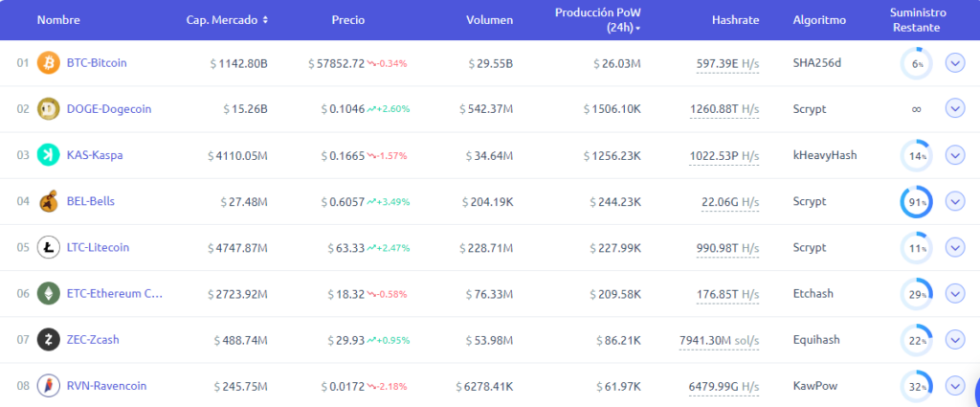Click Ethereum Classic's 29% supply ring
Image resolution: width=980 pixels, height=407 pixels.
[x=916, y=294]
